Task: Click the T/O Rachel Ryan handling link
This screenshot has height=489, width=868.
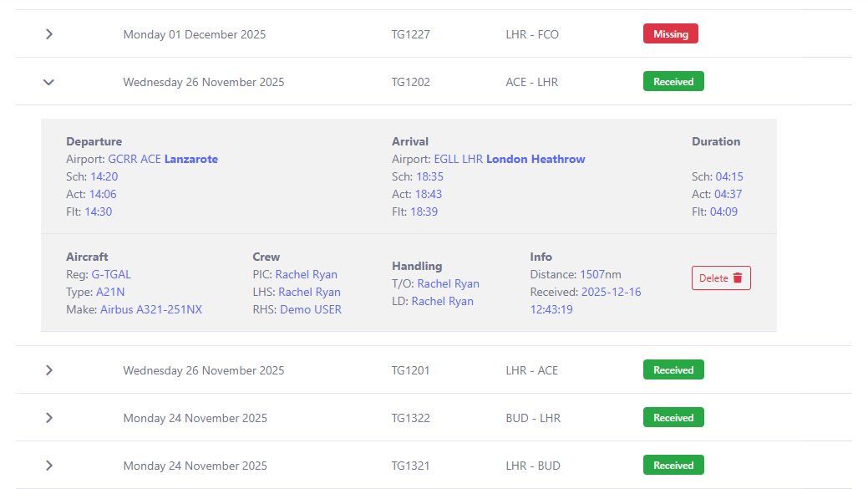Action: [x=449, y=283]
